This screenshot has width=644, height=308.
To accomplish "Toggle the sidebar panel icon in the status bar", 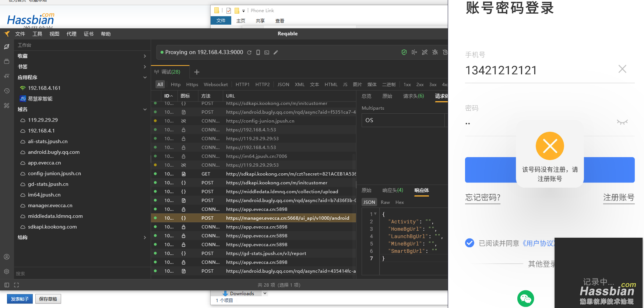I will pyautogui.click(x=7, y=285).
